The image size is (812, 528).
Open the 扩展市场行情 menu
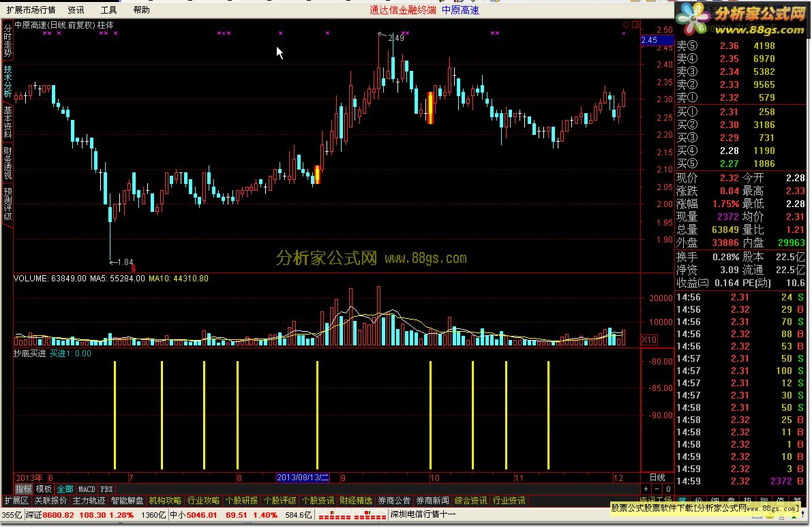[31, 10]
